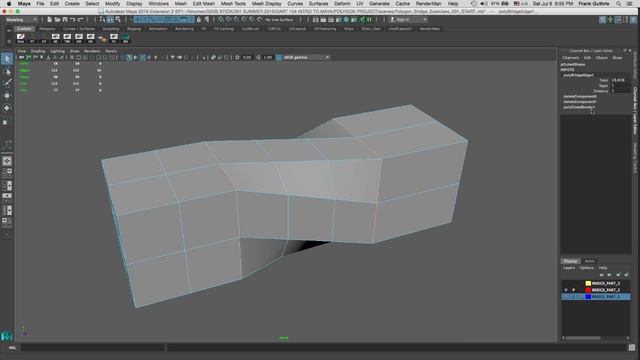640x360 pixels.
Task: Click the orange cube shelf icon
Action: (x=102, y=38)
